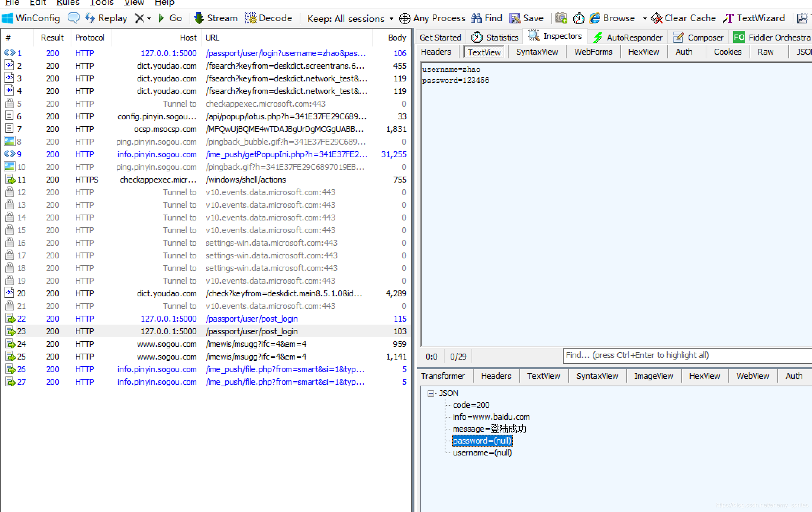Click the timer clock toolbar icon
Screen dimensions: 812x512
(x=579, y=18)
